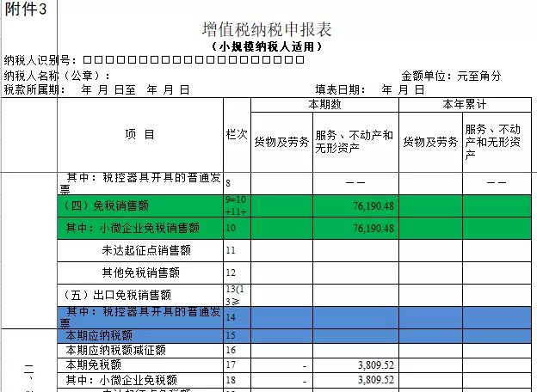Select the 栏次 cell reading 16
Screen dimensions: 537x392
pos(237,351)
